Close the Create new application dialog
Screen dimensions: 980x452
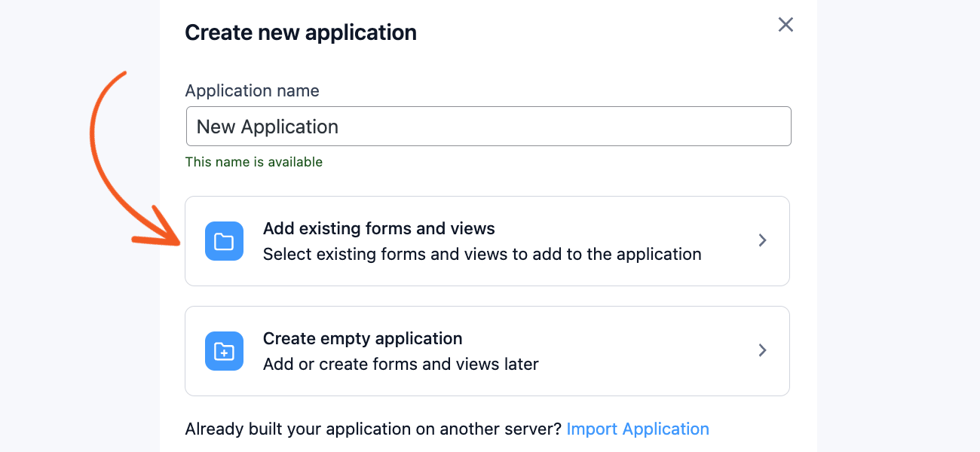coord(786,25)
